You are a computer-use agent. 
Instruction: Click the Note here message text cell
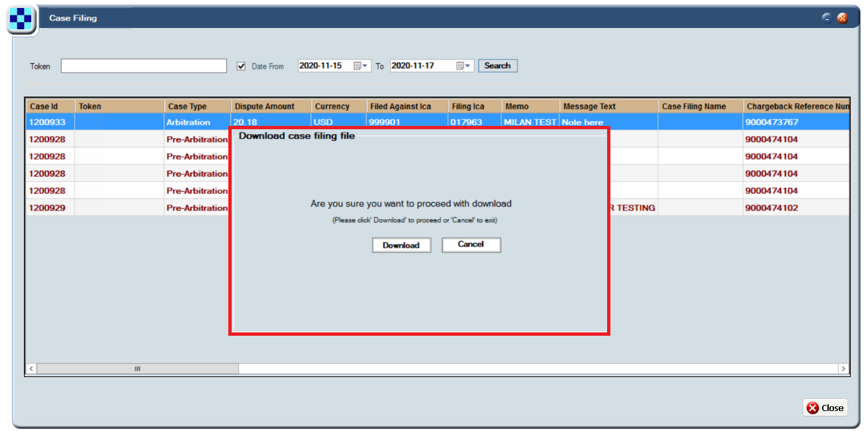click(x=609, y=123)
